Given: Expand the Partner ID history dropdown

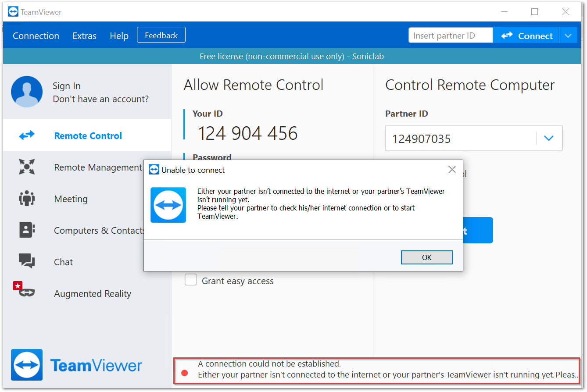Looking at the screenshot, I should pyautogui.click(x=548, y=139).
